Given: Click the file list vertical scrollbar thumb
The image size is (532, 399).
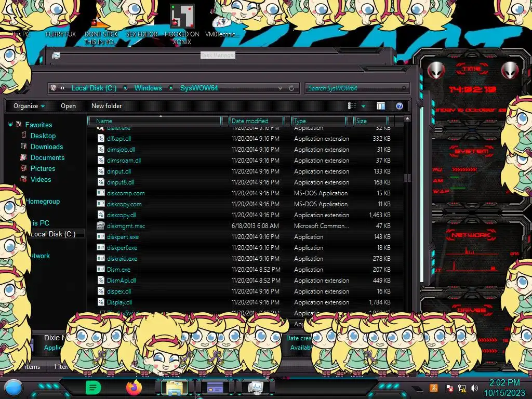Looking at the screenshot, I should click(x=407, y=178).
